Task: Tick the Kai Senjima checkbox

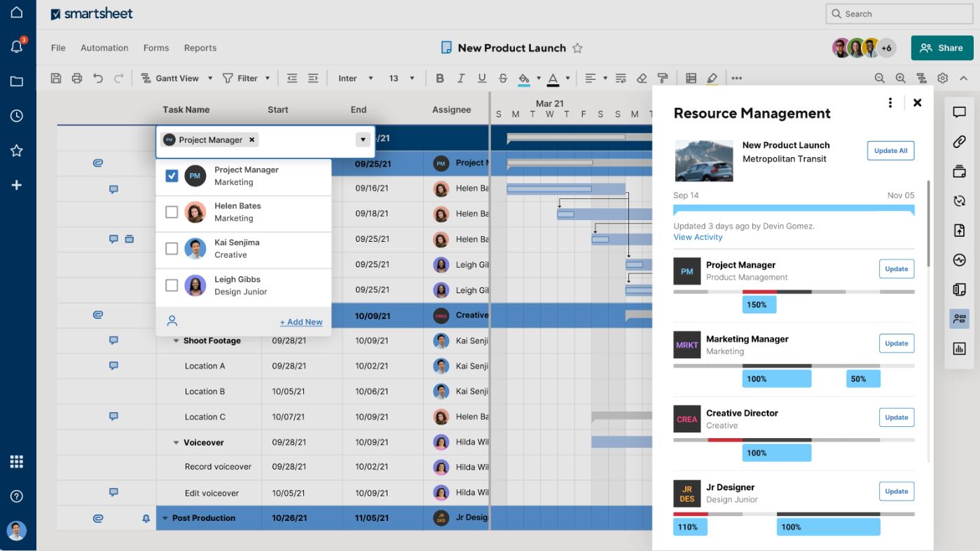Action: coord(172,249)
